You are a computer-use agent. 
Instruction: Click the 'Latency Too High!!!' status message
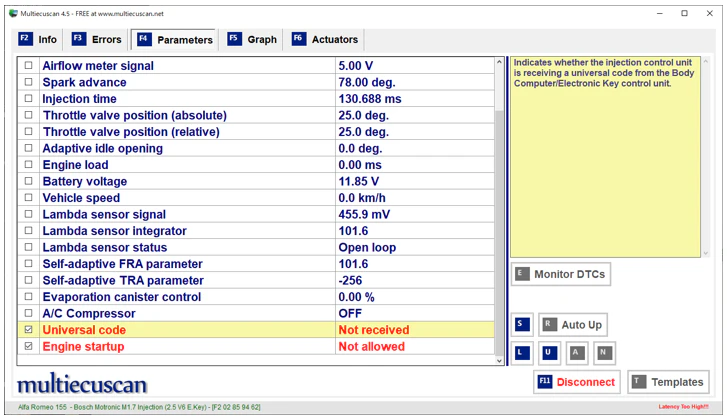click(x=683, y=406)
